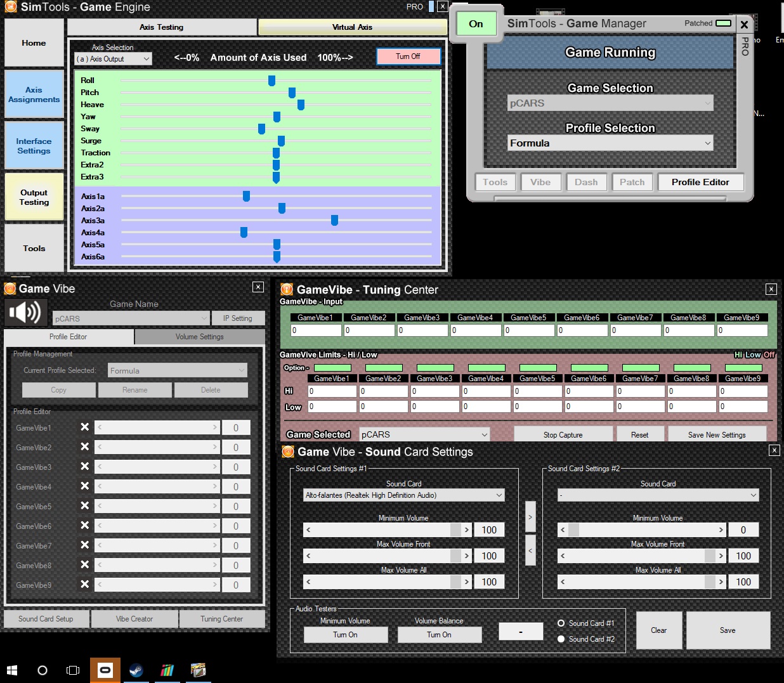Viewport: 784px width, 683px height.
Task: Click the left arrow between sound card panels
Action: [530, 550]
